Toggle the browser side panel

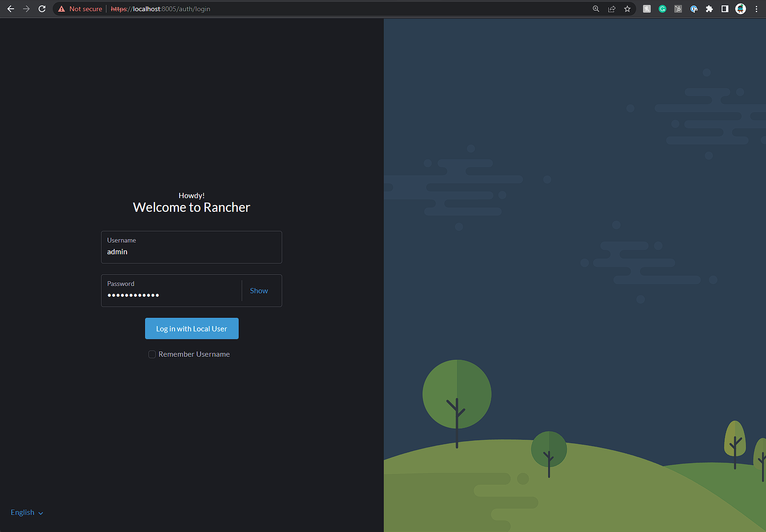pos(725,9)
